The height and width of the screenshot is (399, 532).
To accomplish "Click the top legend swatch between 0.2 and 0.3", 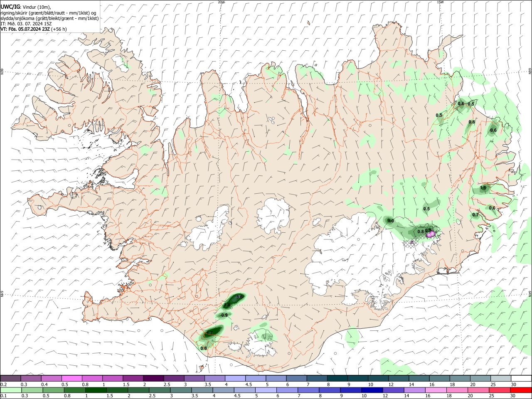I will pos(10,378).
